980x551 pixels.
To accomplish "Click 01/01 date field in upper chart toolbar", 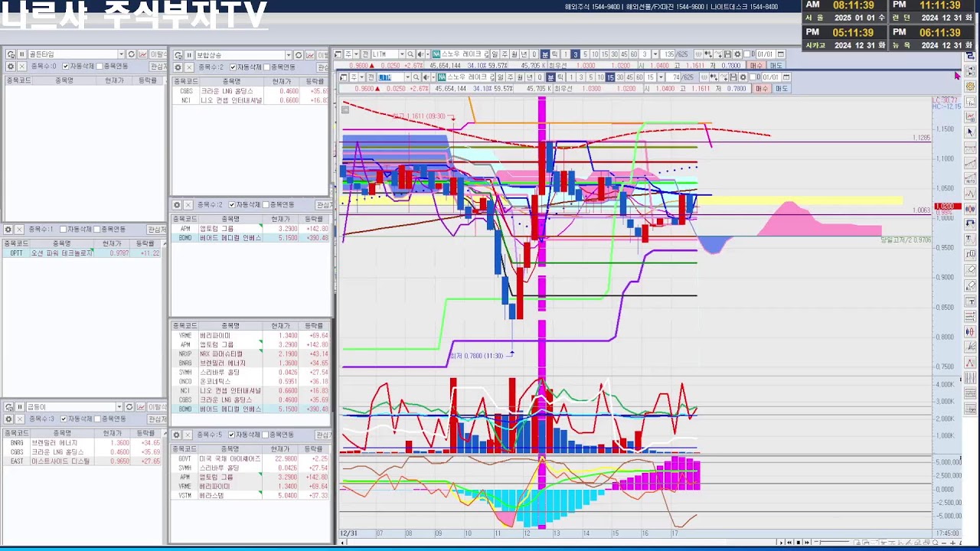I will (766, 54).
